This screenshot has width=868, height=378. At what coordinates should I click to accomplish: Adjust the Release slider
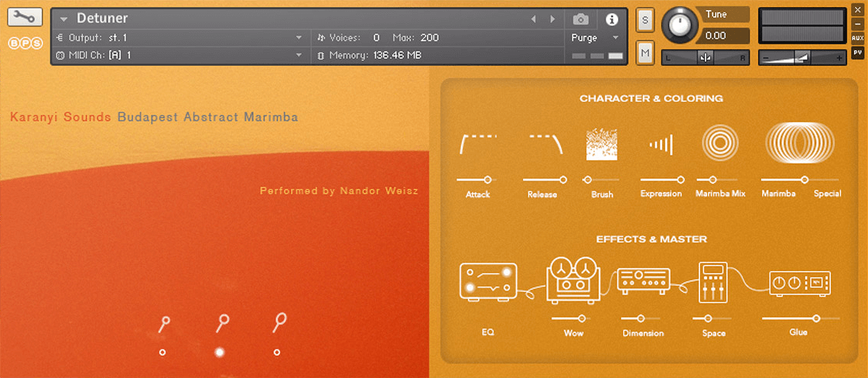point(545,180)
